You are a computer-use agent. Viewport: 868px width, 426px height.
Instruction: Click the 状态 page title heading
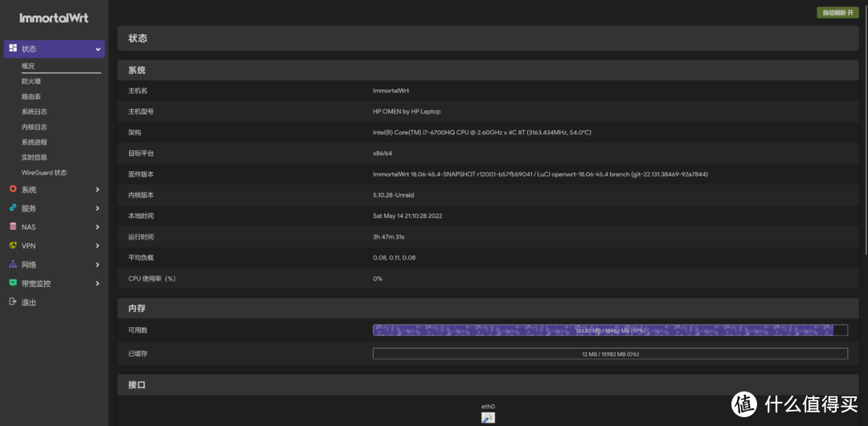[x=138, y=39]
